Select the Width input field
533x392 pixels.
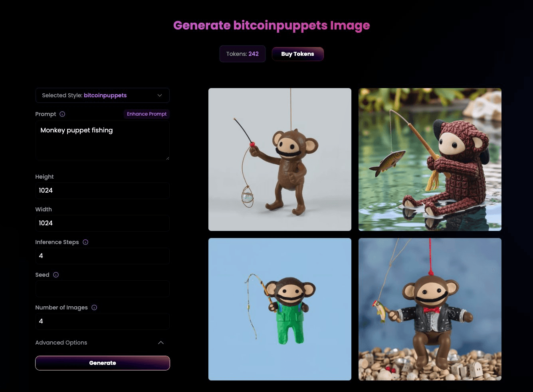(x=102, y=223)
